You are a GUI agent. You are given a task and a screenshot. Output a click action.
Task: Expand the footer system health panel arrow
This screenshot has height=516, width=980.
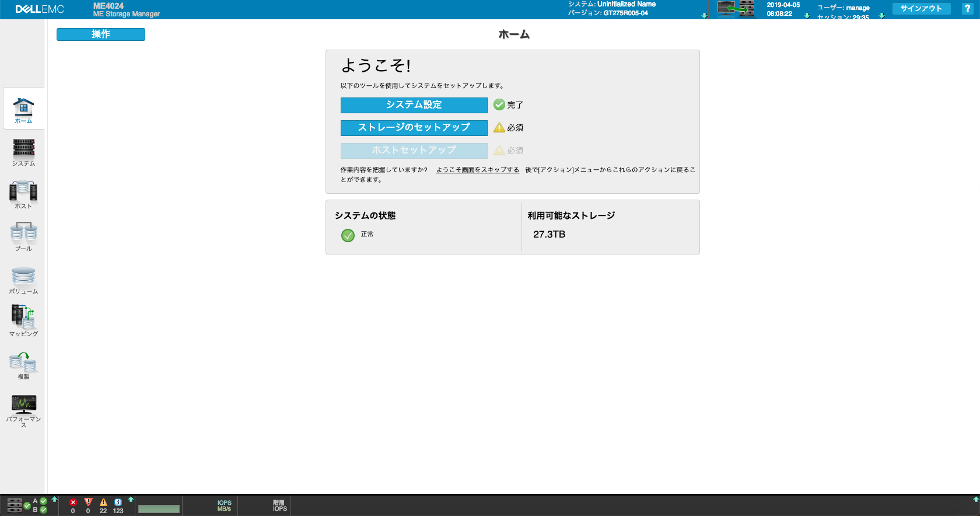tap(54, 499)
